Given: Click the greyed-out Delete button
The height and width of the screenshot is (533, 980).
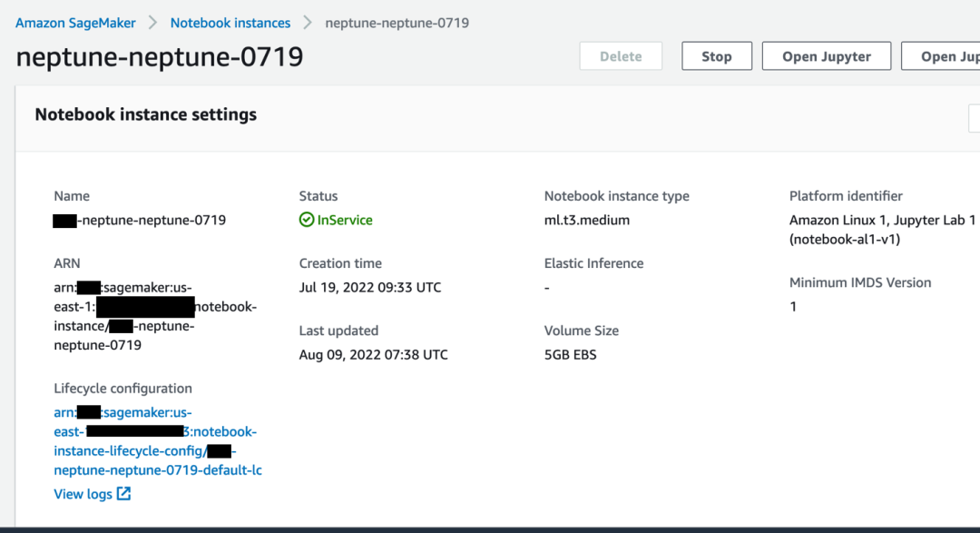Looking at the screenshot, I should pyautogui.click(x=621, y=56).
